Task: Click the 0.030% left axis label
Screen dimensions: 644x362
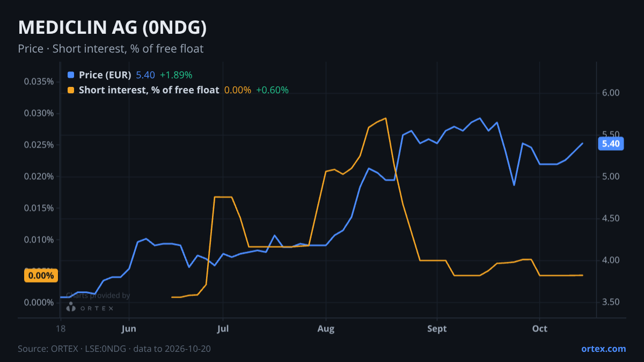Action: click(x=39, y=113)
